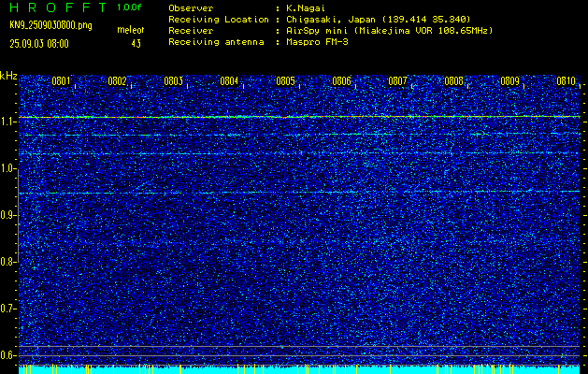Screen dimensions: 588x374
Task: Click the Observer label
Action: (191, 7)
